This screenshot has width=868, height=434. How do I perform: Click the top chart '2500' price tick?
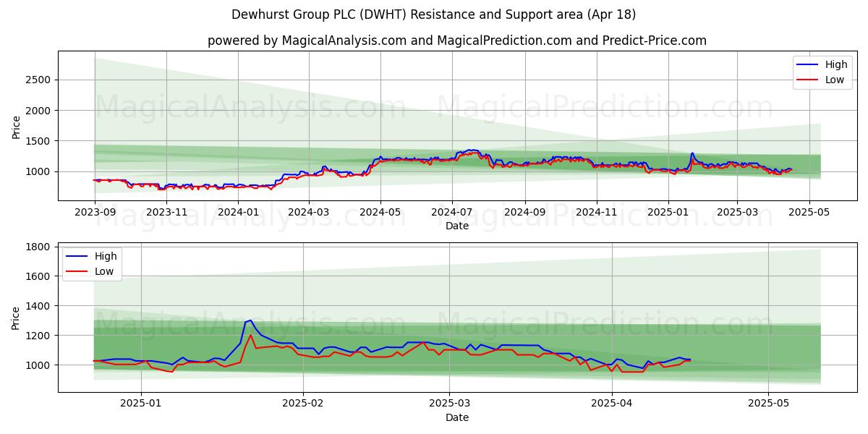tap(39, 80)
